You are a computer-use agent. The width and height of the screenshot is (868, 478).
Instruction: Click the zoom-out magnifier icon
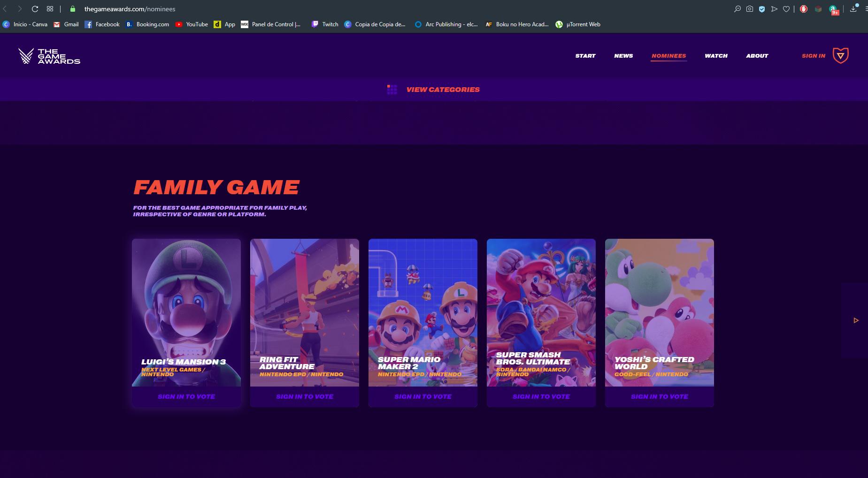(x=737, y=9)
